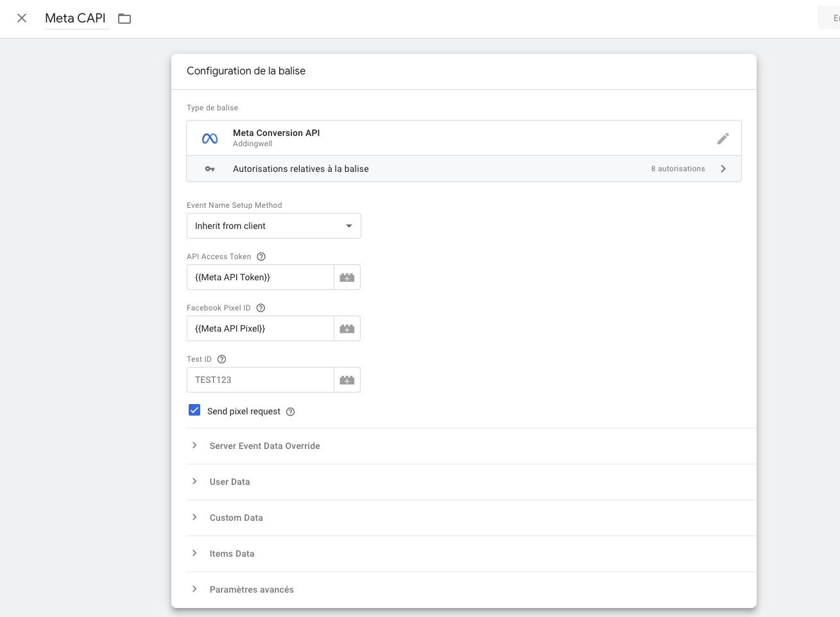Open variable picker for Facebook Pixel ID
Image resolution: width=840 pixels, height=617 pixels.
click(347, 328)
